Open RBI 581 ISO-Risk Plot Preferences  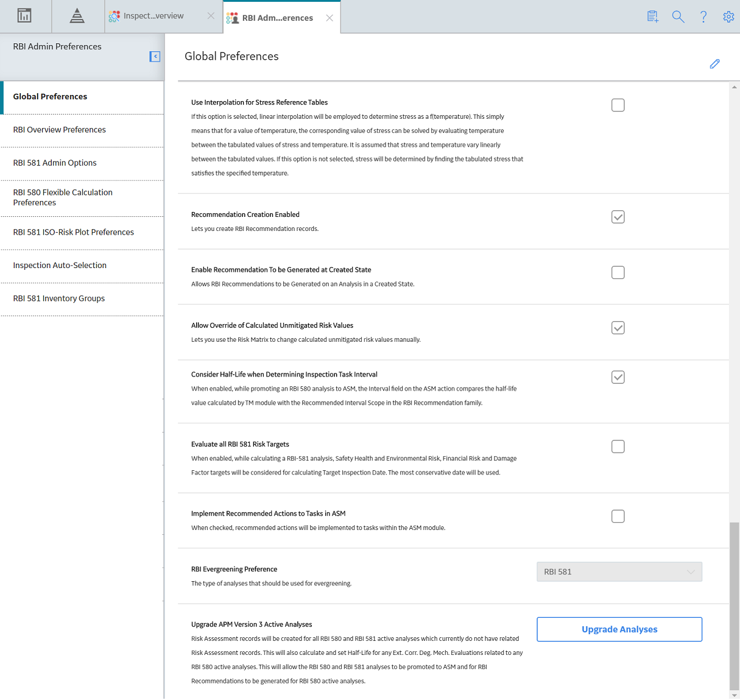point(82,232)
